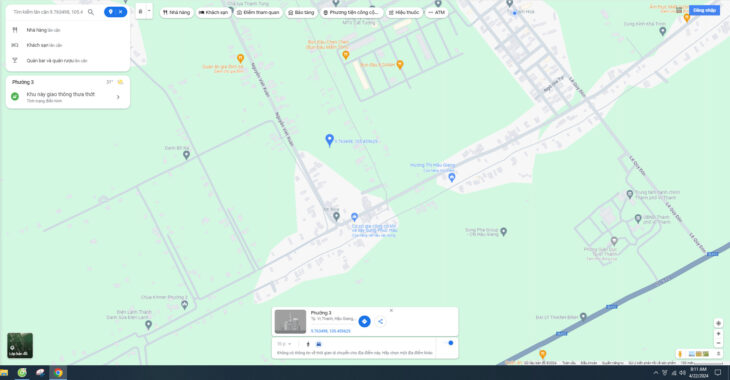Zoom in with the plus button

point(718,333)
